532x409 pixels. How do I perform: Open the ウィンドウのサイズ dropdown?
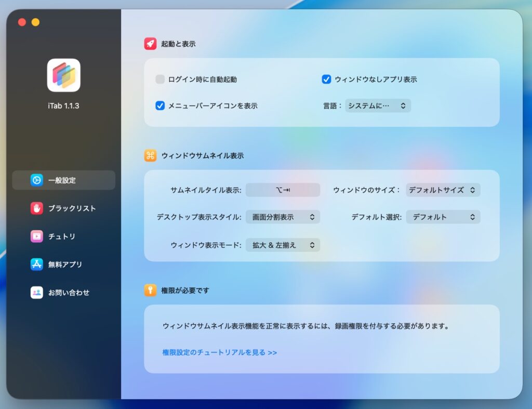(x=443, y=190)
